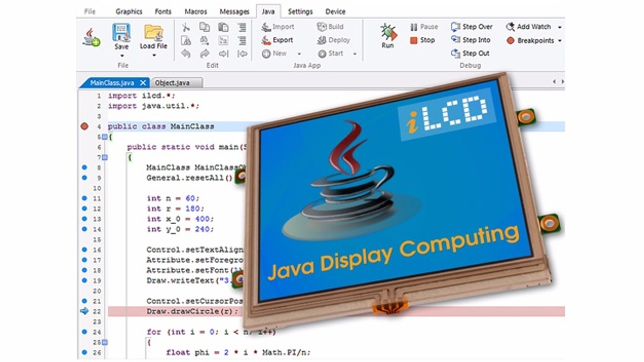Click the find-in-document binoculars icon
Viewport: 644px width, 362px height.
[x=186, y=41]
